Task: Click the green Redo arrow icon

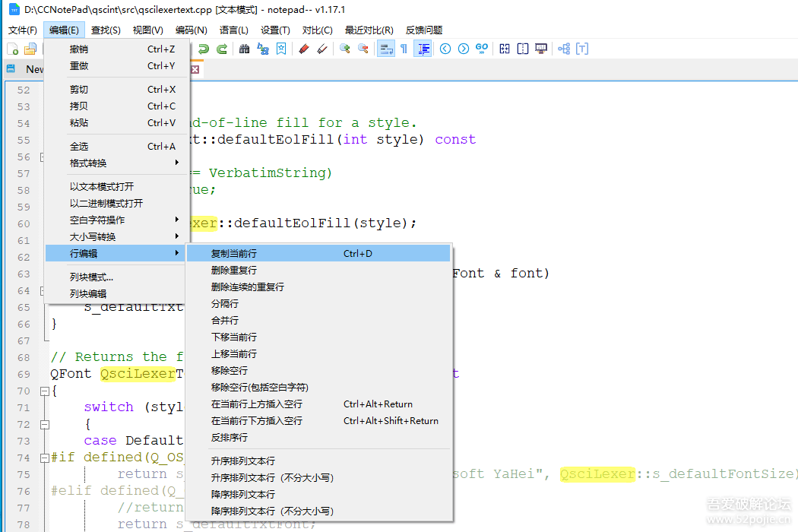Action: point(222,49)
